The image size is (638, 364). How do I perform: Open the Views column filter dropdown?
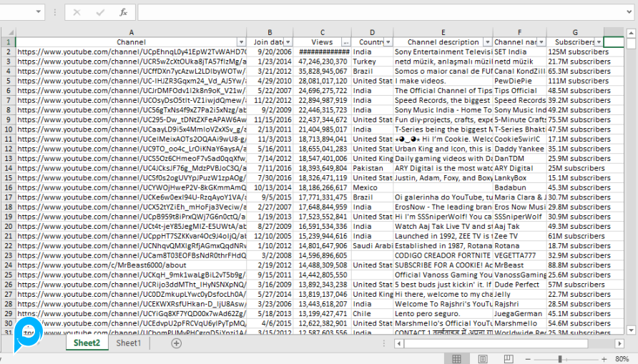[346, 42]
